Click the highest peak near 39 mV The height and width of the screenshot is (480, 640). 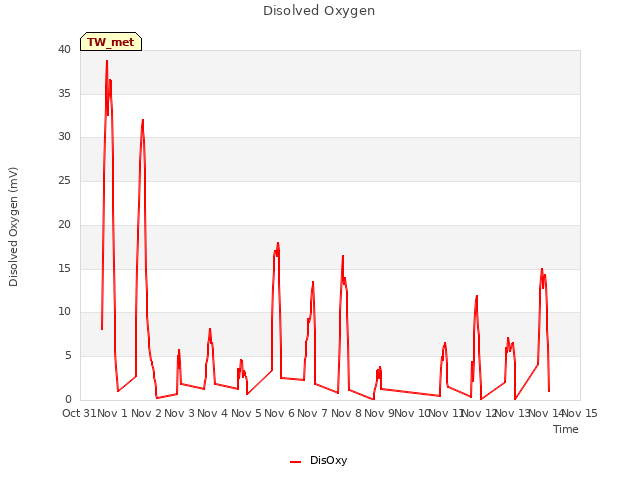107,61
